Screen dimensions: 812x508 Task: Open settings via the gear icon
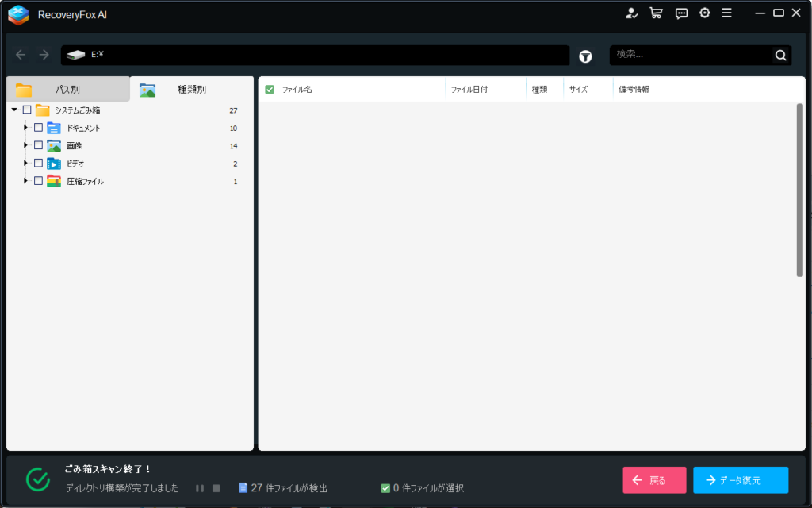point(704,13)
